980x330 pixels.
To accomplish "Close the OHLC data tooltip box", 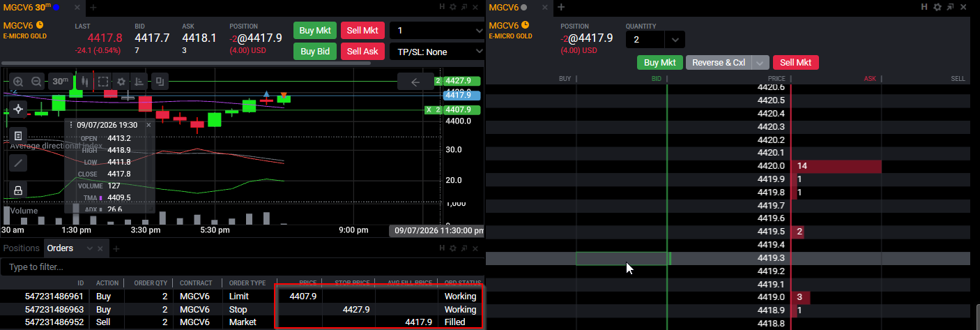I will pyautogui.click(x=148, y=125).
